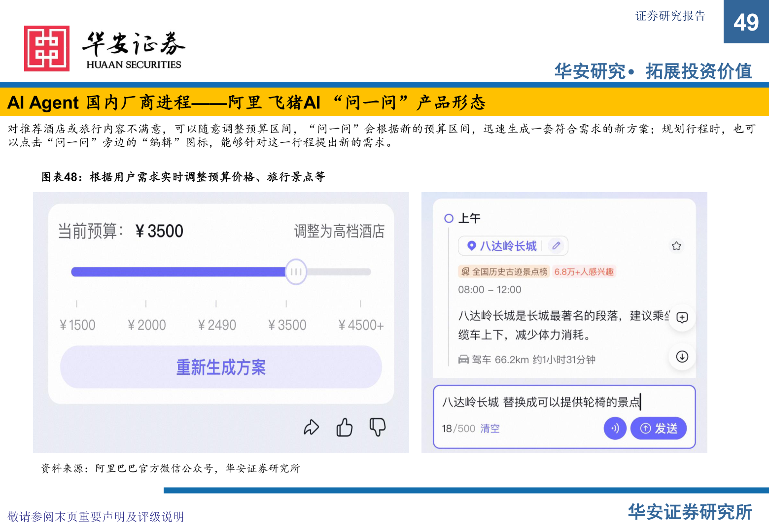Click the ¥3500 budget tick label

click(287, 325)
